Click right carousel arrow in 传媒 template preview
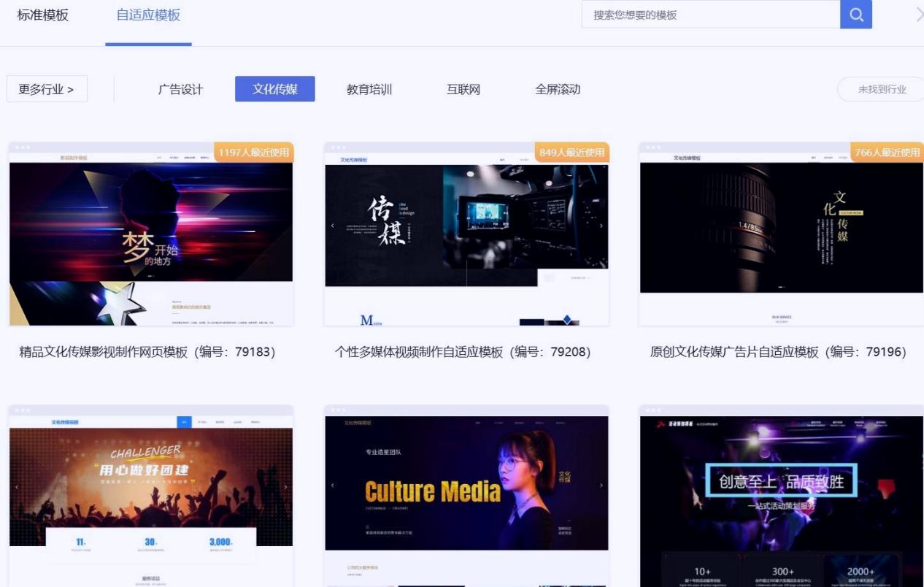The width and height of the screenshot is (924, 587). [601, 226]
